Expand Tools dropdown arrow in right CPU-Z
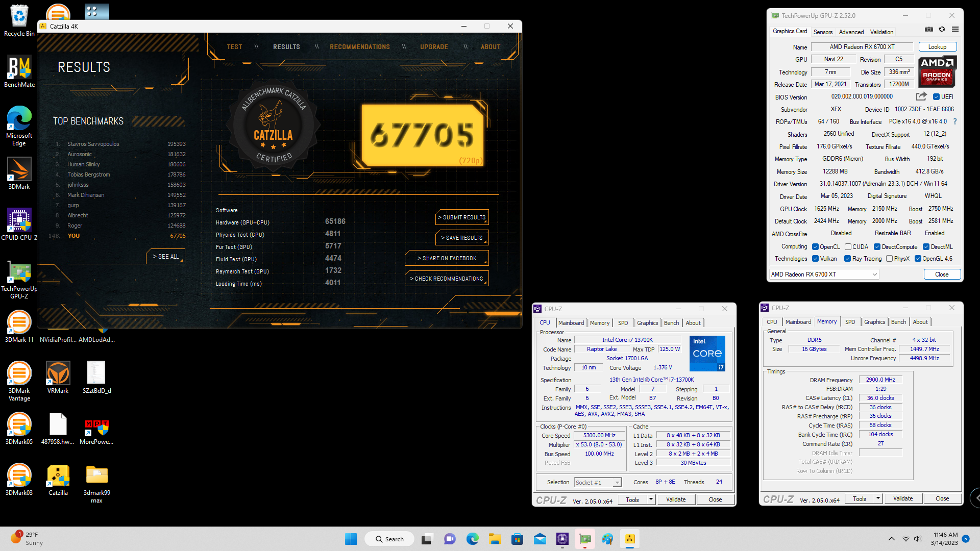 pos(878,498)
